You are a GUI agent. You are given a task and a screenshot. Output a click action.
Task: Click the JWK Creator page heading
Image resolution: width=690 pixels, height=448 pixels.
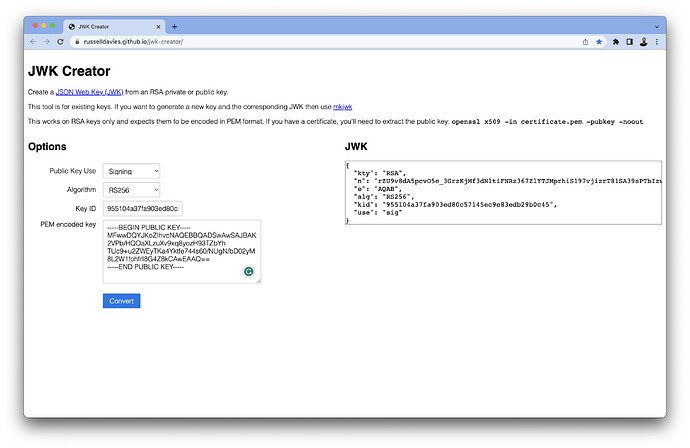click(69, 71)
